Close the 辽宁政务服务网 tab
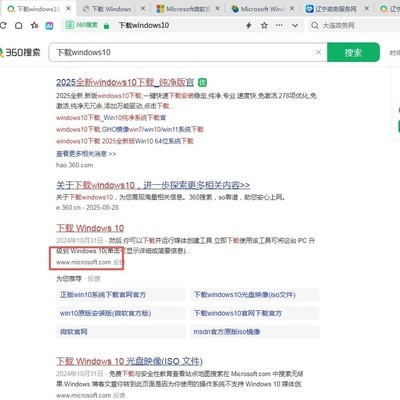The image size is (400, 400). click(x=367, y=9)
